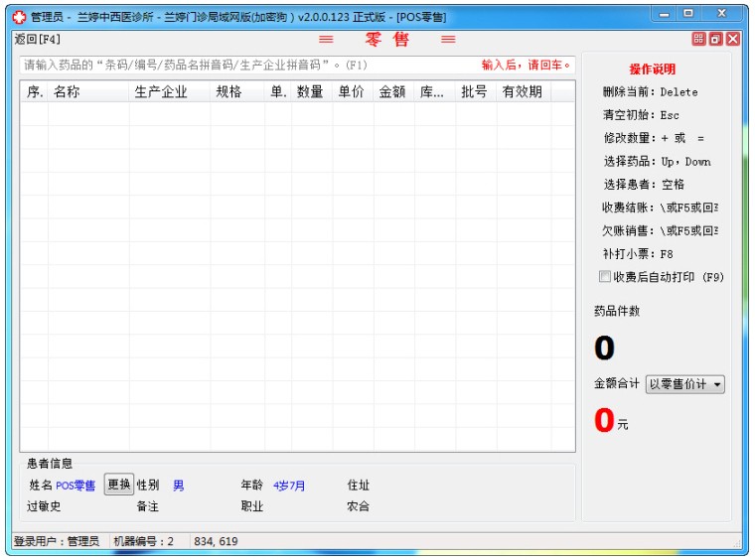Screen dimensions: 755x560
Task: Click the age value 4岁7月
Action: point(289,486)
